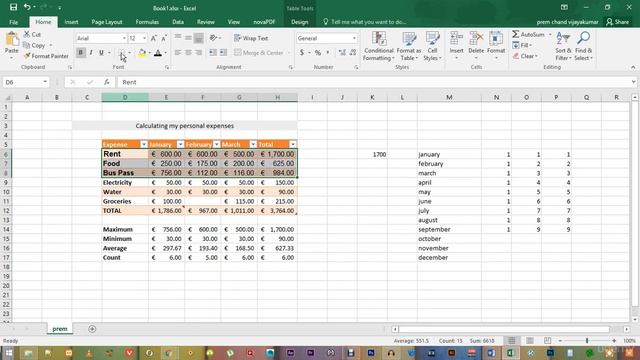Open Sort & Filter
640x360 pixels.
click(563, 46)
